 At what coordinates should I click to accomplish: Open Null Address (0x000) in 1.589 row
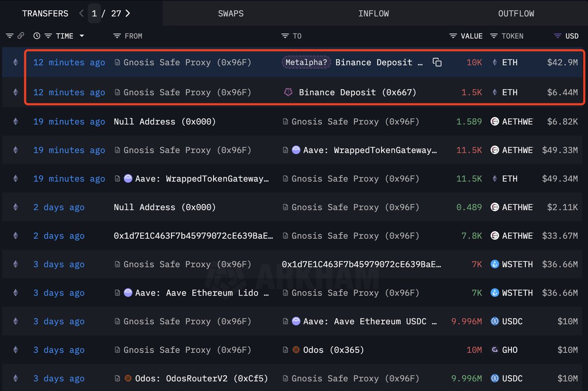tap(165, 122)
